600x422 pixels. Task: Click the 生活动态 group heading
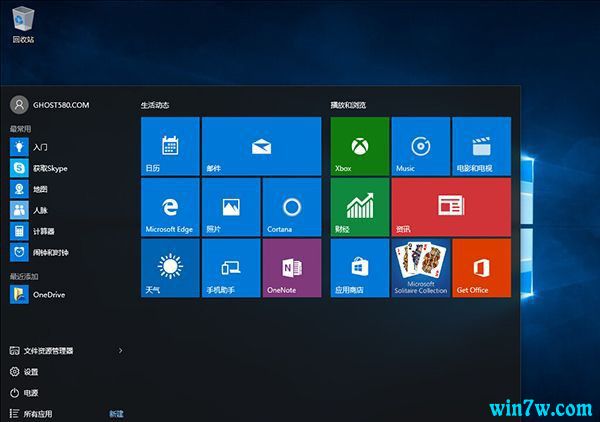tap(155, 105)
